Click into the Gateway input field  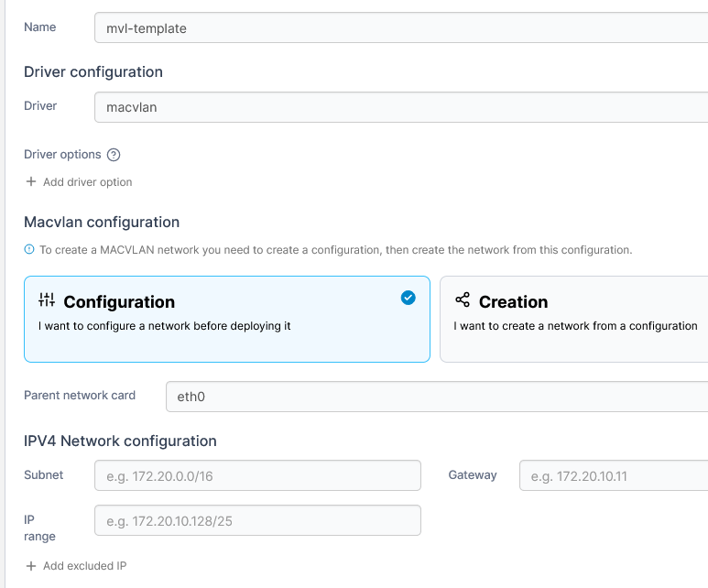614,475
